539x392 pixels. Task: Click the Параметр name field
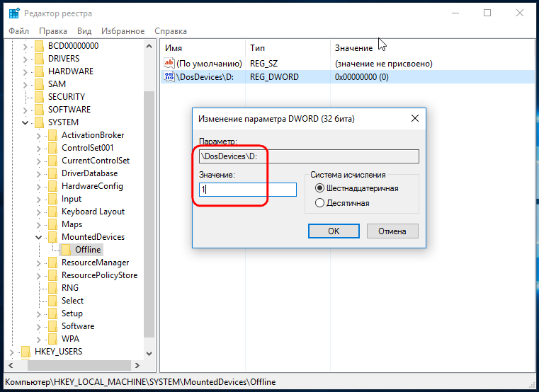309,156
